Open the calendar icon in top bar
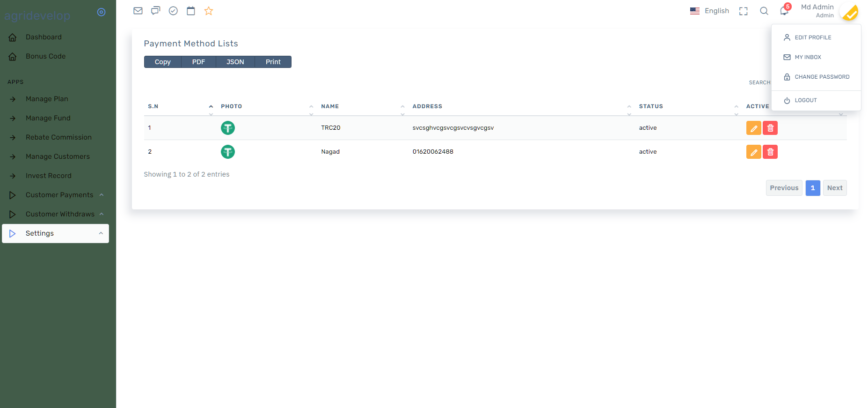This screenshot has height=408, width=868. [x=191, y=11]
